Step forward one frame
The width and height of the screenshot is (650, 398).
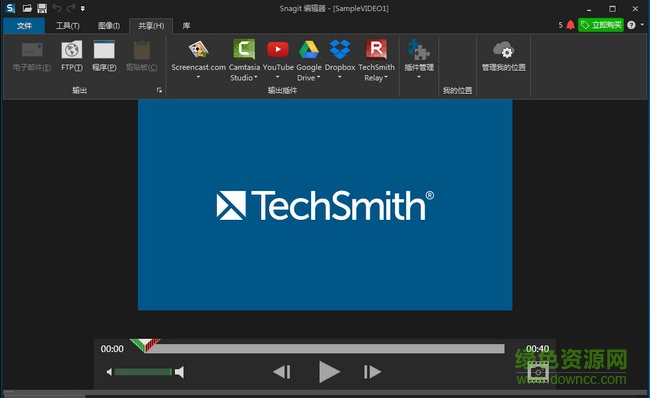[x=372, y=372]
